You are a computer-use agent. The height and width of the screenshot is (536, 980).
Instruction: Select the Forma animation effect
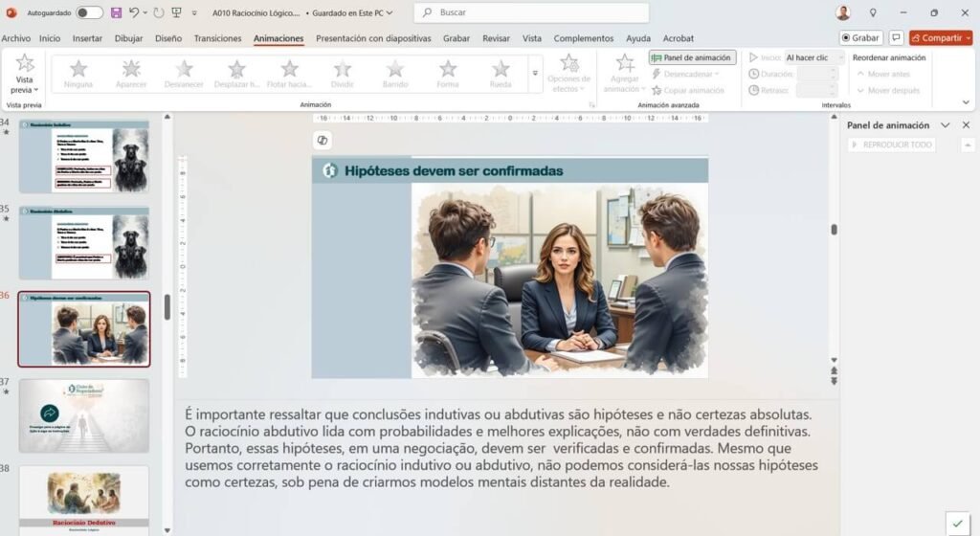(448, 74)
